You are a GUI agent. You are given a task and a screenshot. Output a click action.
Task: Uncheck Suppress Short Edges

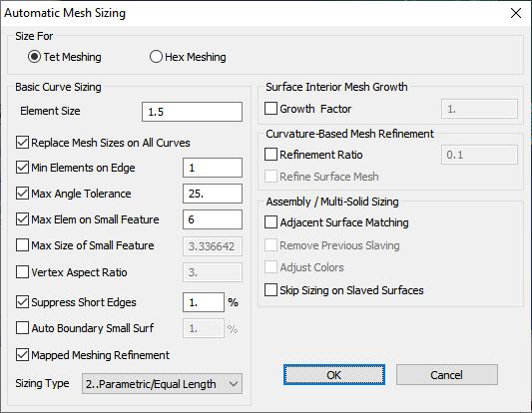pyautogui.click(x=22, y=302)
